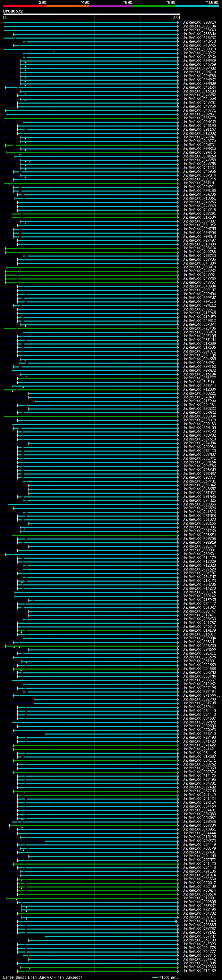Select the UniRef100_Q43437 label
The image size is (222, 980).
pyautogui.click(x=199, y=397)
